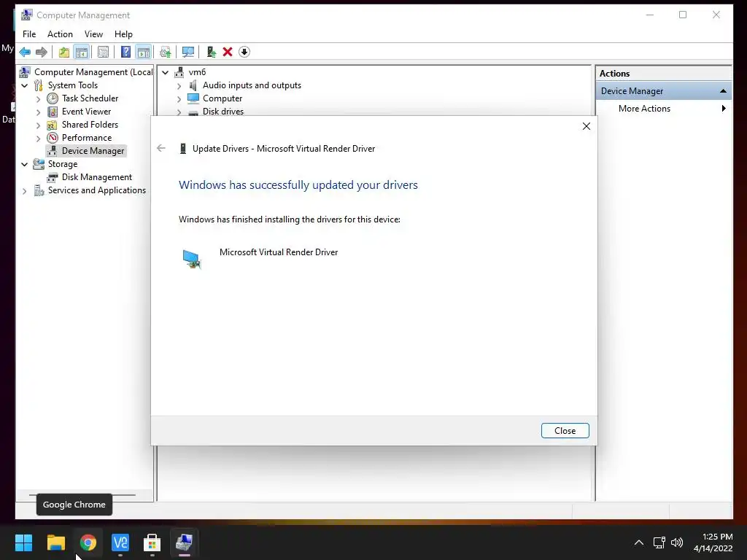Select System Tools in the tree
The width and height of the screenshot is (747, 560).
click(x=72, y=85)
